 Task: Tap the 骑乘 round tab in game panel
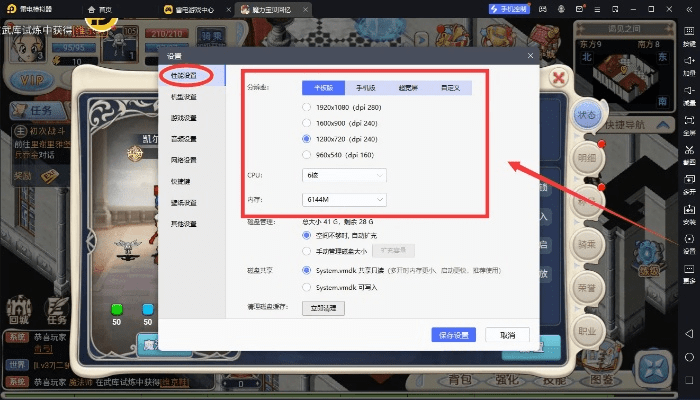click(x=587, y=245)
